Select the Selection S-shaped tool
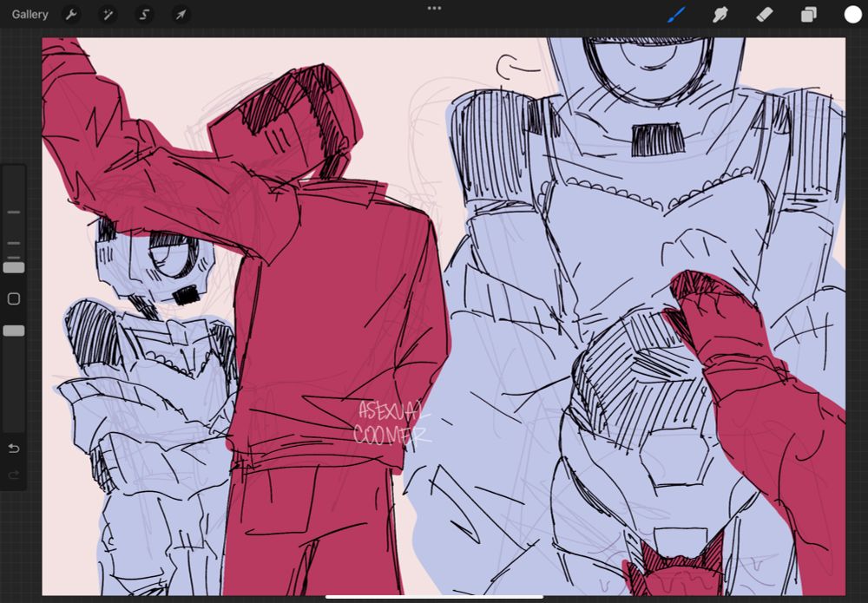The image size is (868, 603). pyautogui.click(x=144, y=15)
